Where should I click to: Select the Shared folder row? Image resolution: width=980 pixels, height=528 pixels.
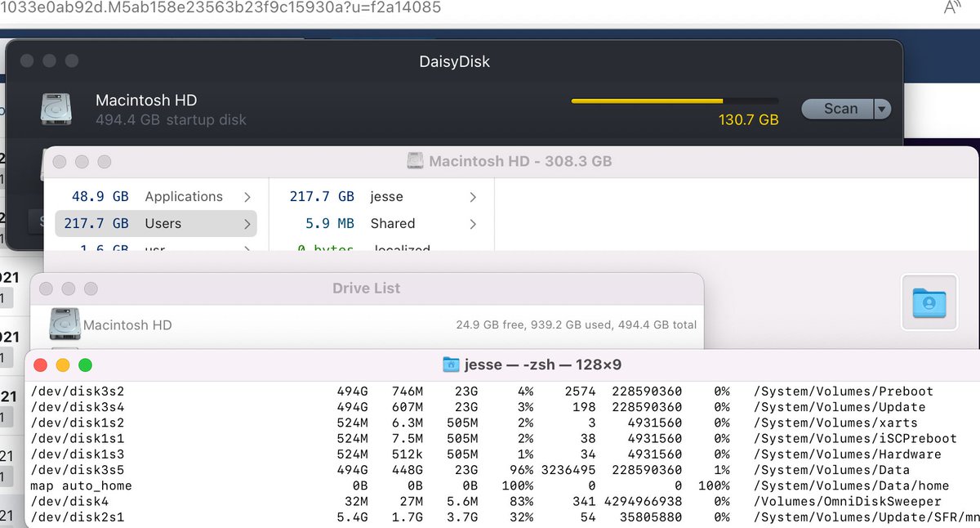[381, 223]
